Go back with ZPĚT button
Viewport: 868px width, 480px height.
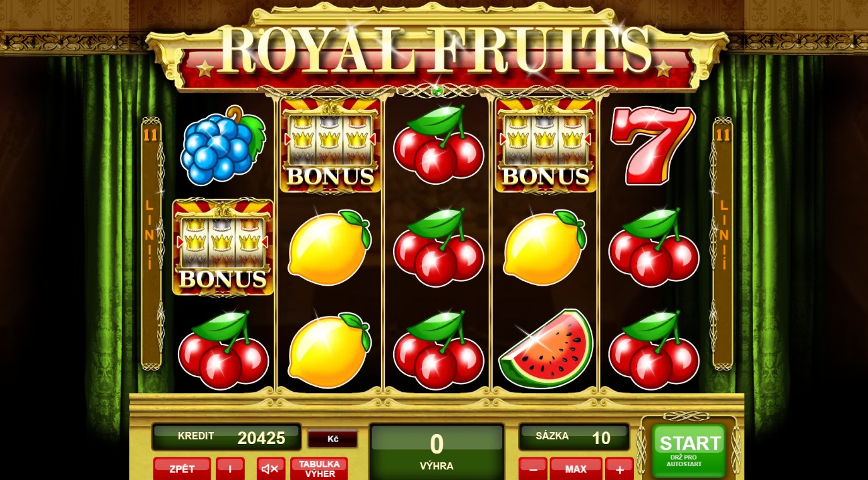click(182, 469)
